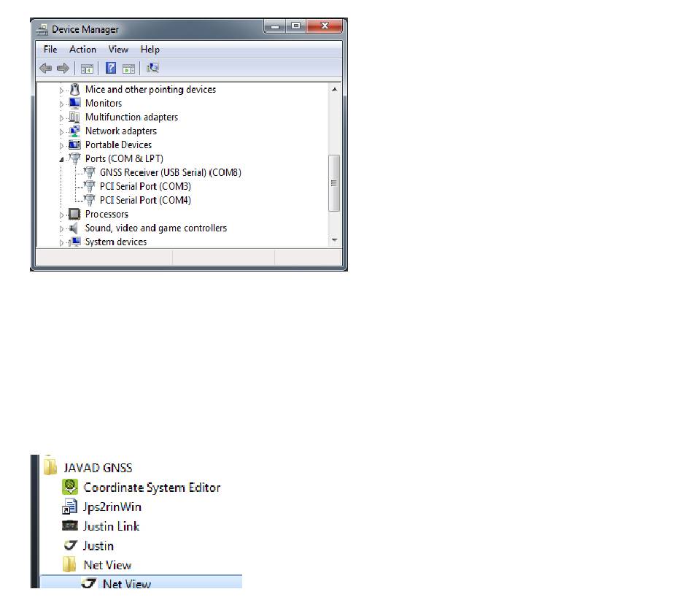Click the Device Manager title bar icon
The height and width of the screenshot is (616, 693).
pyautogui.click(x=42, y=30)
